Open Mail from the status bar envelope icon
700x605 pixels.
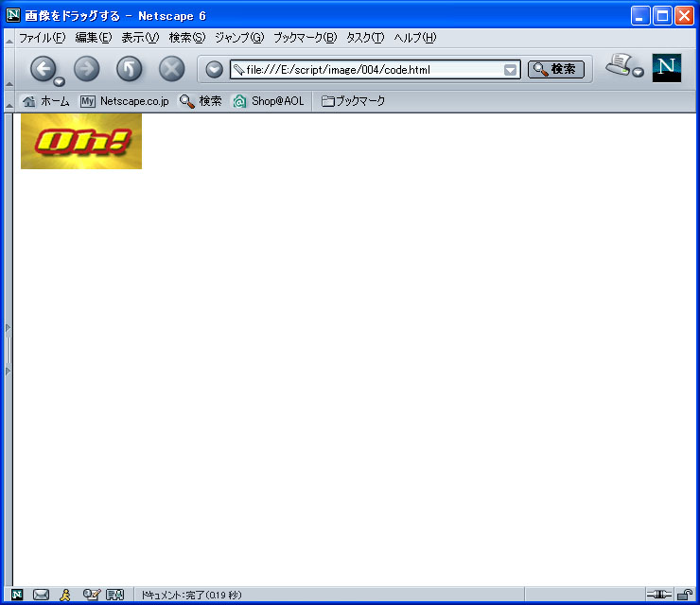tap(41, 595)
